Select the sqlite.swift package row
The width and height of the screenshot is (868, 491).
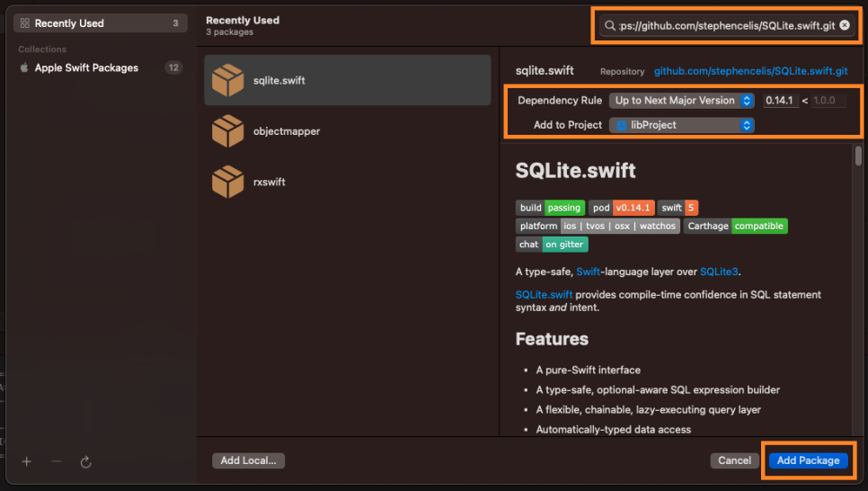coord(348,80)
